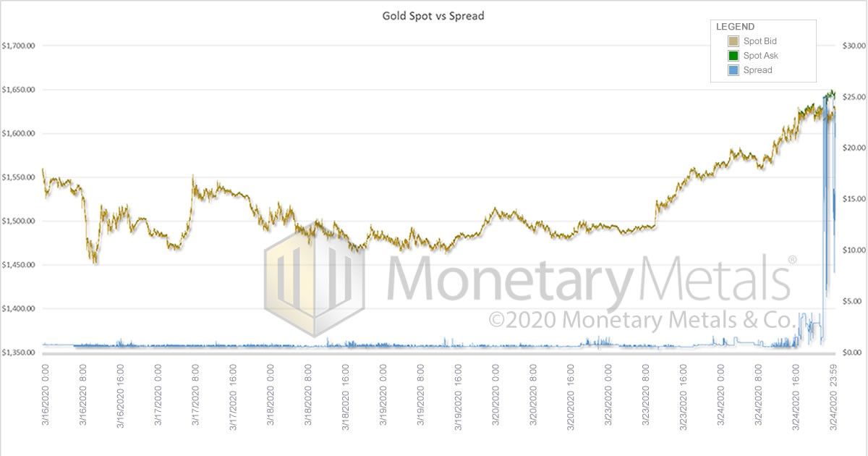Image resolution: width=868 pixels, height=456 pixels.
Task: Toggle the Spot Ask series label
Action: pyautogui.click(x=760, y=56)
